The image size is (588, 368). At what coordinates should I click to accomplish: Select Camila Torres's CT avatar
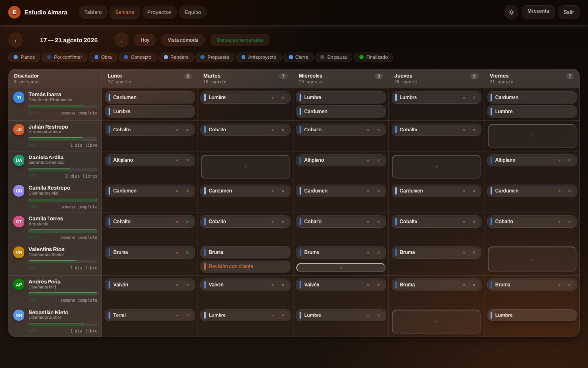coord(19,222)
